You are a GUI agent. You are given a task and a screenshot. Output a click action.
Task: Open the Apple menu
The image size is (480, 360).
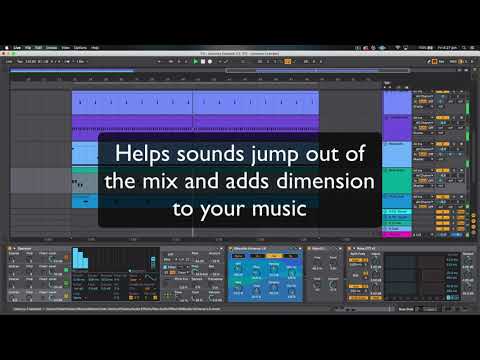(6, 48)
